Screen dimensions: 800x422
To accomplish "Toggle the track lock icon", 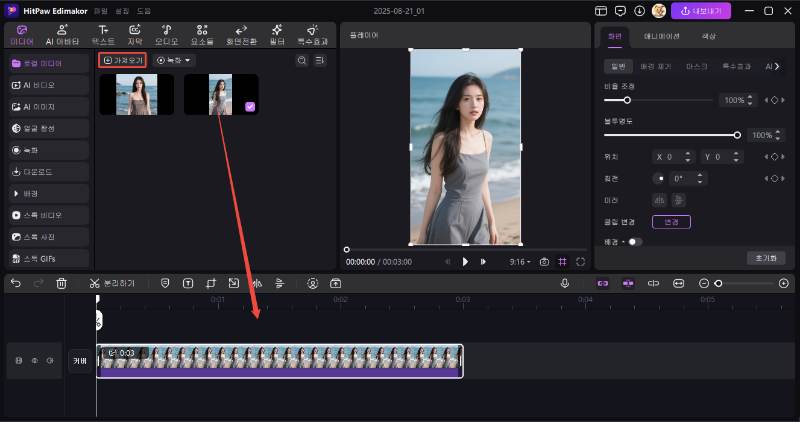I will click(19, 361).
